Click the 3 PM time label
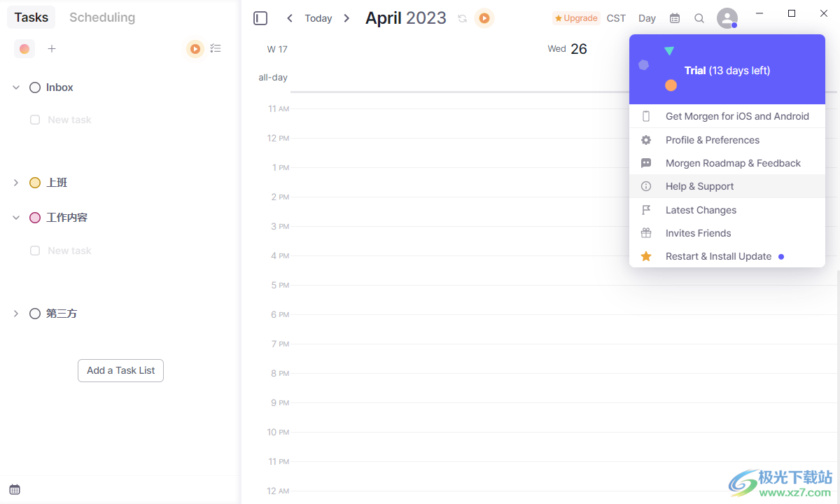This screenshot has width=840, height=504. pyautogui.click(x=281, y=226)
